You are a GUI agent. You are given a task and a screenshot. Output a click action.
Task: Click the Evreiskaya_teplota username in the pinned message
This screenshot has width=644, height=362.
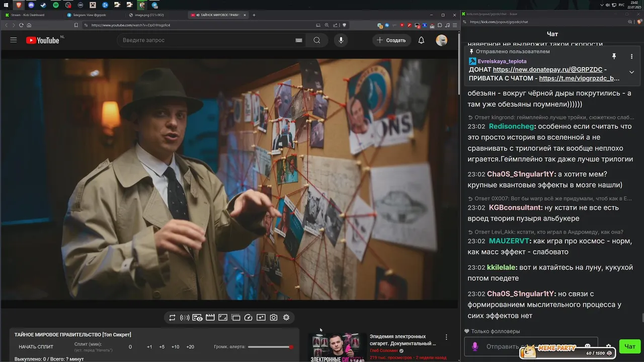click(502, 61)
